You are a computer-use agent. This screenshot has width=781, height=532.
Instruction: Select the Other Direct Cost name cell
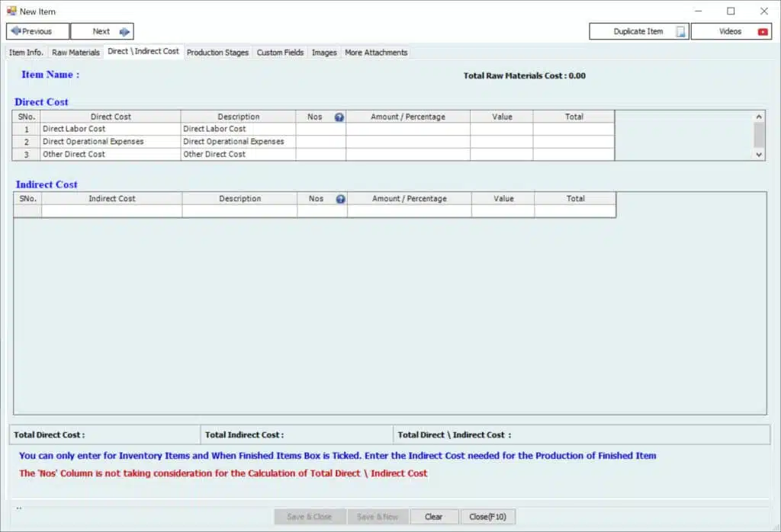coord(111,154)
